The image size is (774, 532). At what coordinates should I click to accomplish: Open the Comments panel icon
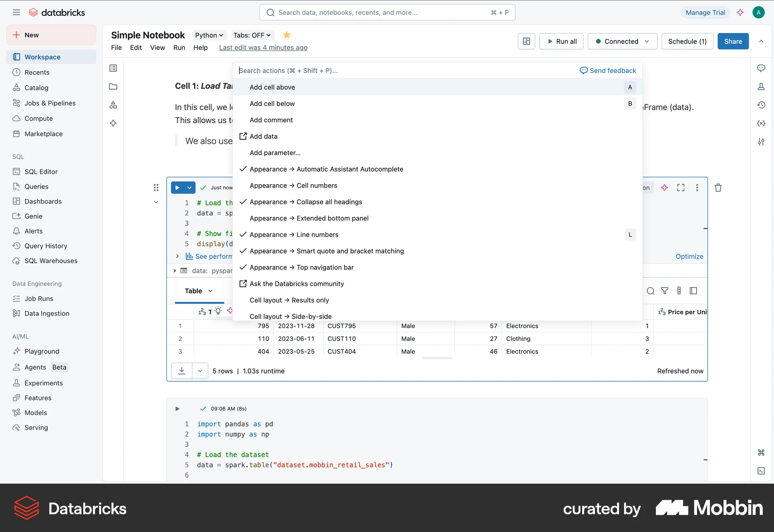(762, 68)
